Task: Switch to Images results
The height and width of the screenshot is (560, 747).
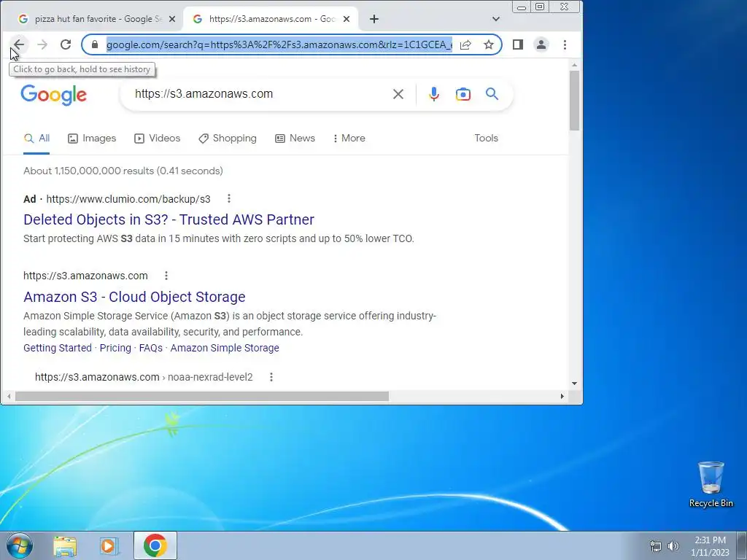Action: [92, 138]
